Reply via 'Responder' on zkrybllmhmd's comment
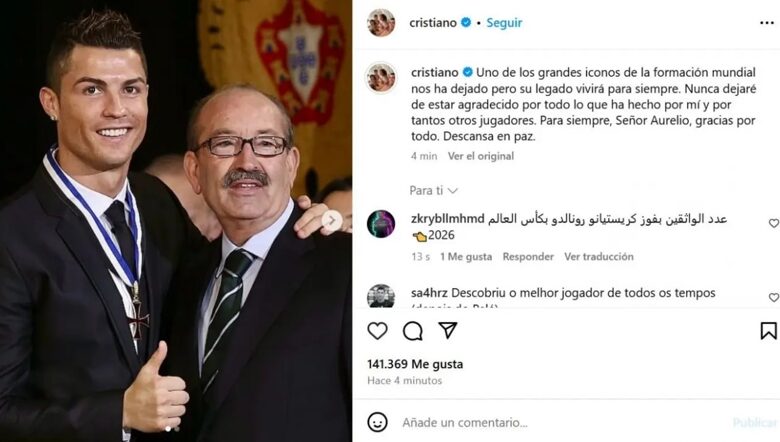This screenshot has height=442, width=780. click(528, 257)
